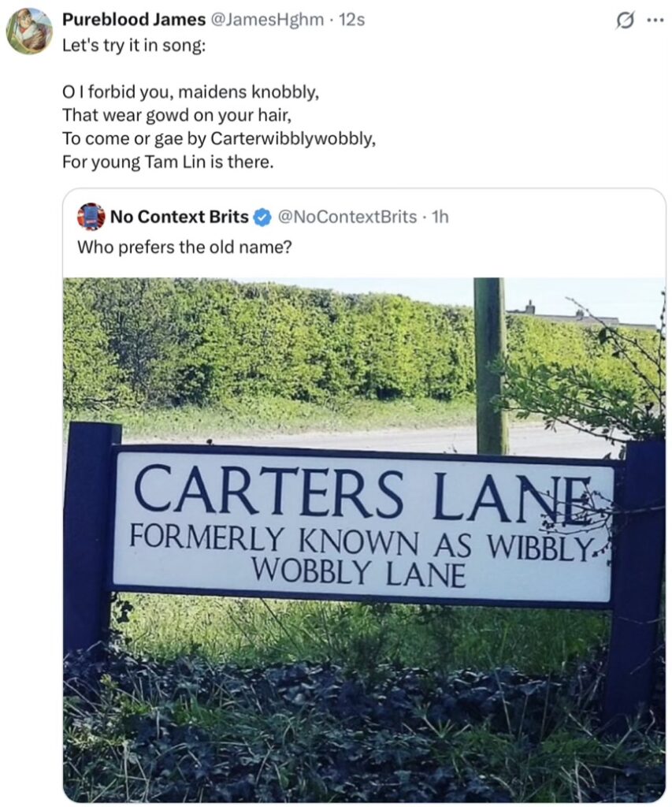Image resolution: width=672 pixels, height=807 pixels.
Task: Click the "O I forbid you, maidens knobbly" line
Action: [x=191, y=92]
